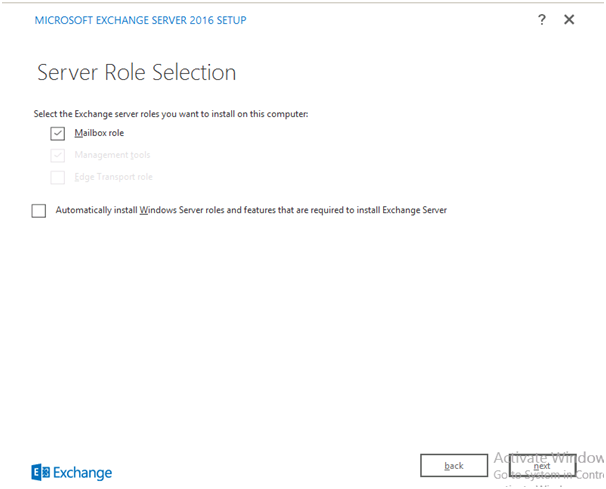Uncheck the Mailbox role checkbox
This screenshot has width=606, height=489.
pos(58,133)
